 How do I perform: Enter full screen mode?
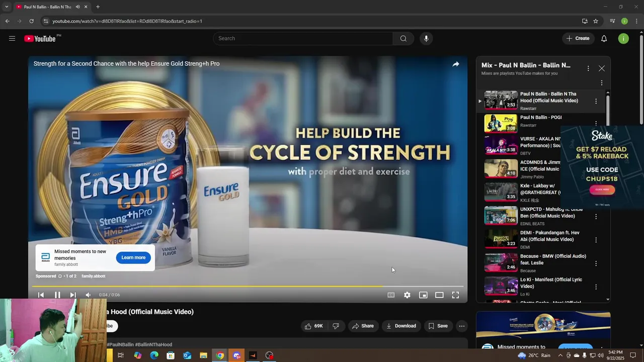pyautogui.click(x=455, y=295)
